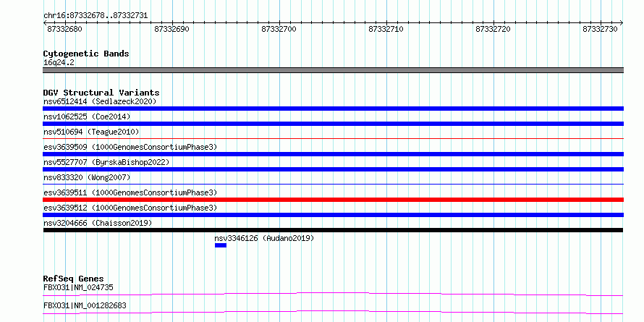Image resolution: width=644 pixels, height=322 pixels.
Task: Click the nsv6512414 (Sedlazeck2020) variant label
Action: [100, 101]
